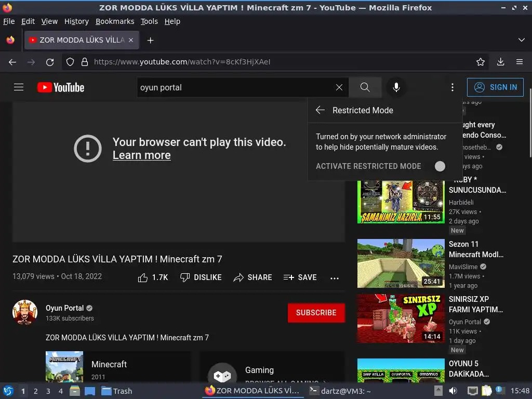View site security padlock info

[85, 62]
